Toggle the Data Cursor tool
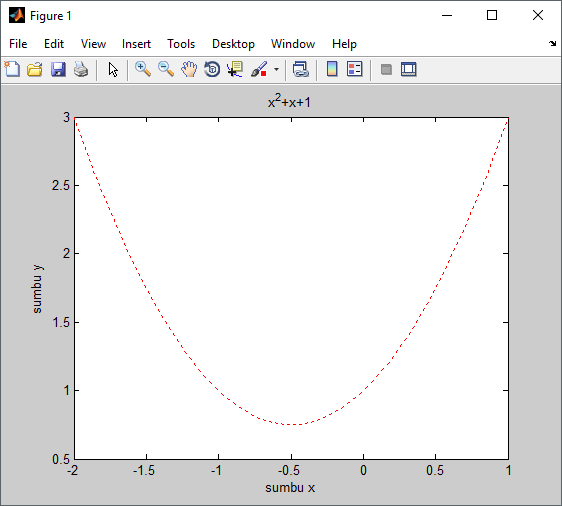The image size is (562, 506). tap(235, 69)
